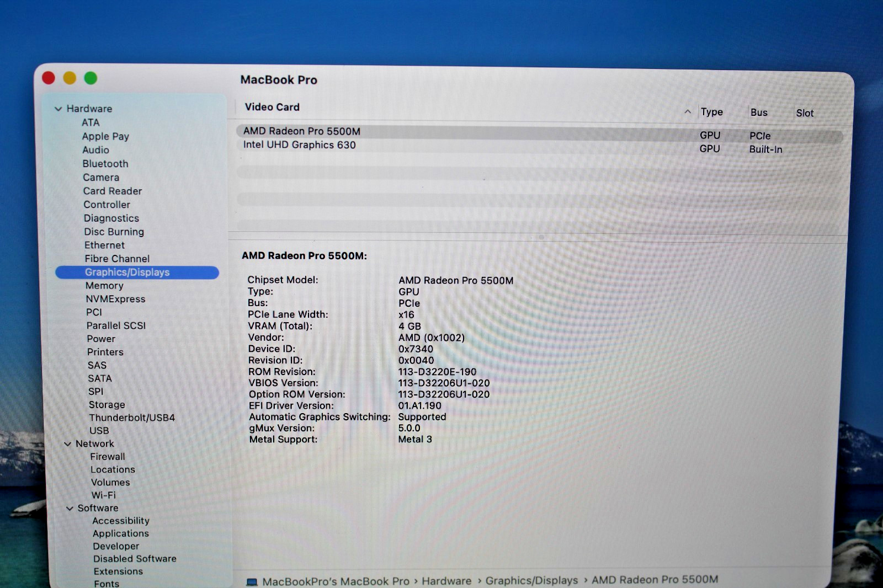Open Apple Pay hardware info
The height and width of the screenshot is (588, 883).
105,136
